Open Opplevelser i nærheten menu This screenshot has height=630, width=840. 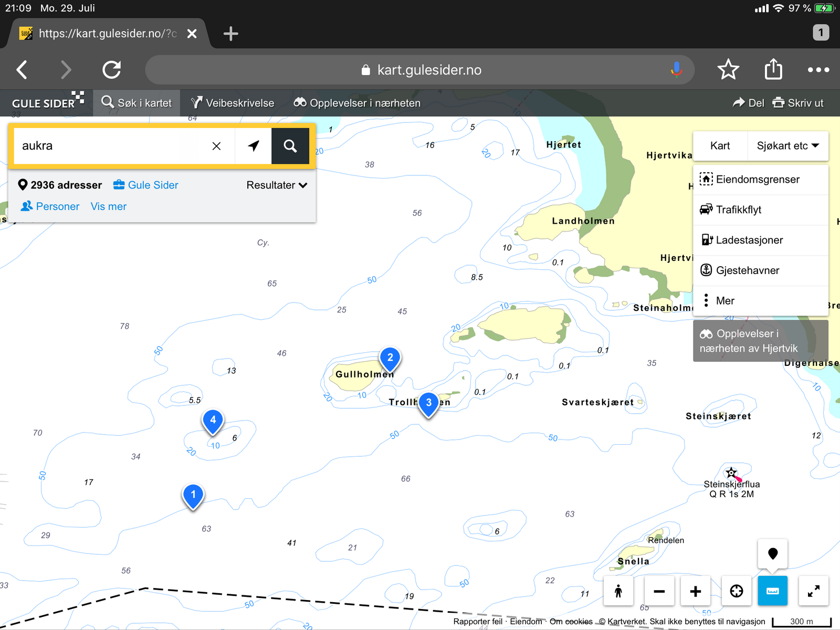point(357,103)
